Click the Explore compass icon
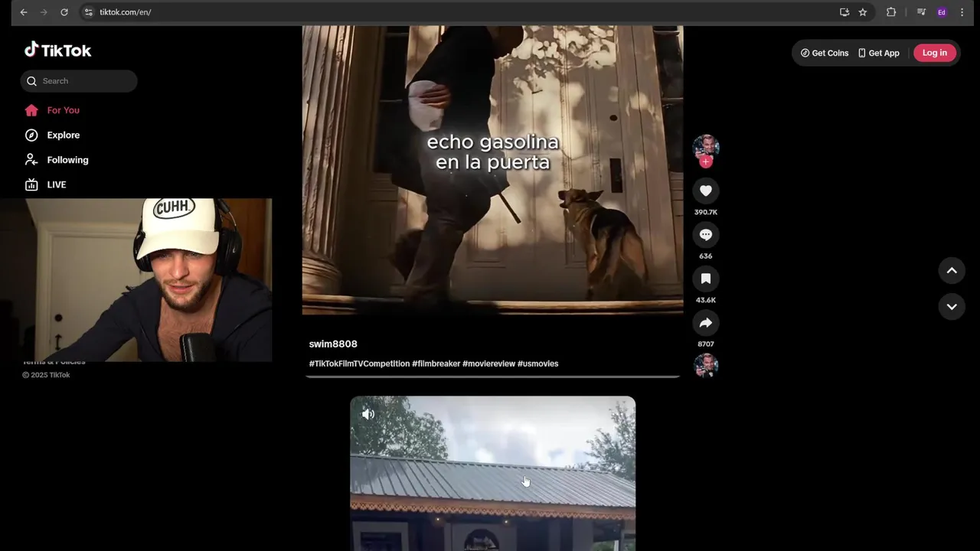The height and width of the screenshot is (551, 980). point(31,135)
